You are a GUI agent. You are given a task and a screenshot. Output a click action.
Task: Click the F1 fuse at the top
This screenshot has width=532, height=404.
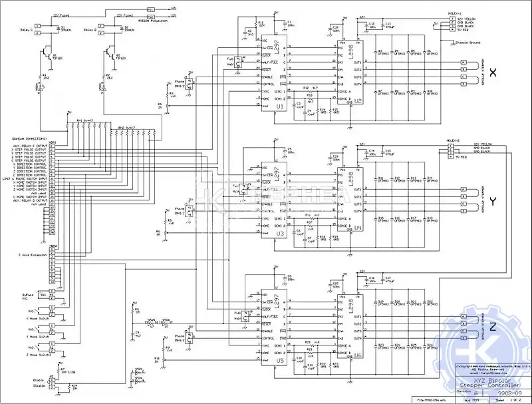click(150, 9)
